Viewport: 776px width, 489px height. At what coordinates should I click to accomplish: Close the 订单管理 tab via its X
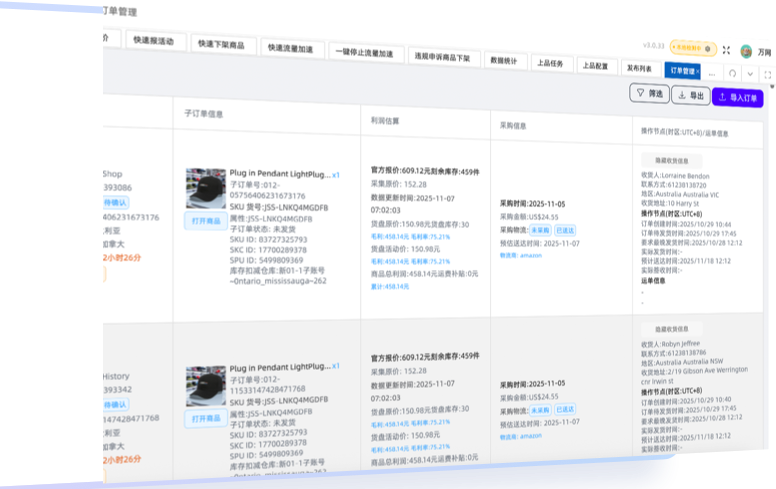(x=700, y=72)
